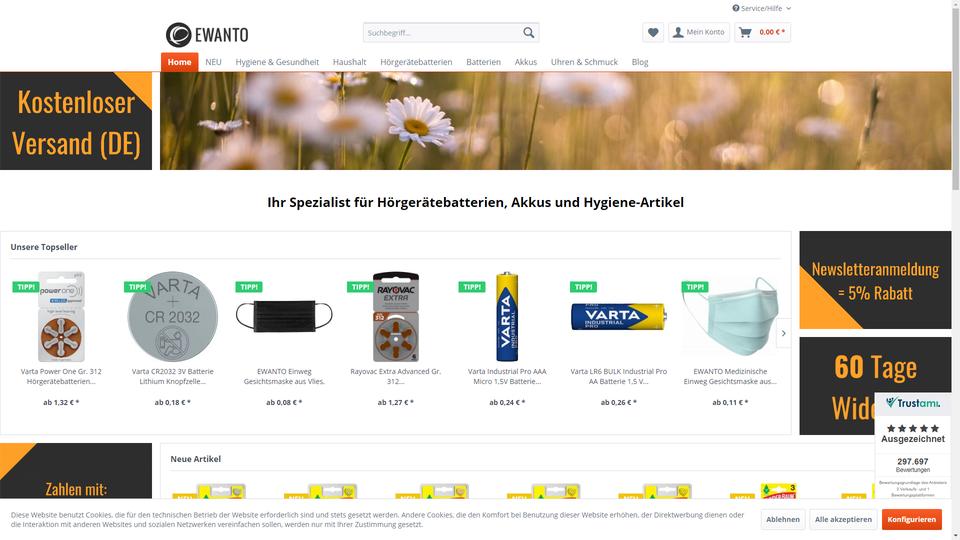The width and height of the screenshot is (960, 540).
Task: Click TIPP! badge on Rayovac product
Action: click(x=360, y=287)
